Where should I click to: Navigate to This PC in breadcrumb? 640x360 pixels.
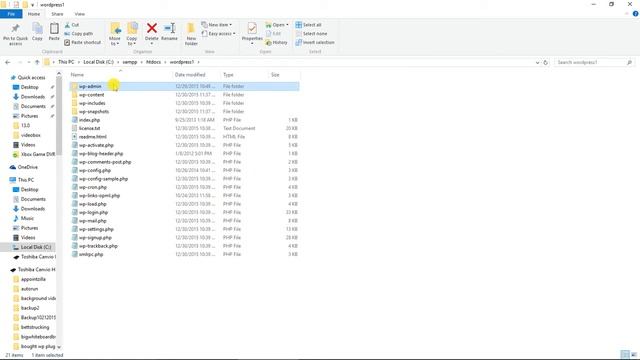pos(66,62)
